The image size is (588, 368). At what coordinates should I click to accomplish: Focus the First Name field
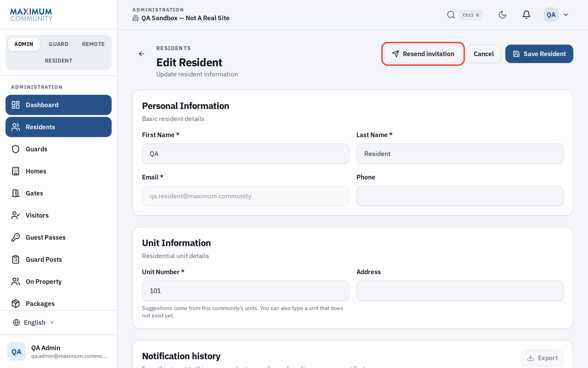(x=245, y=154)
